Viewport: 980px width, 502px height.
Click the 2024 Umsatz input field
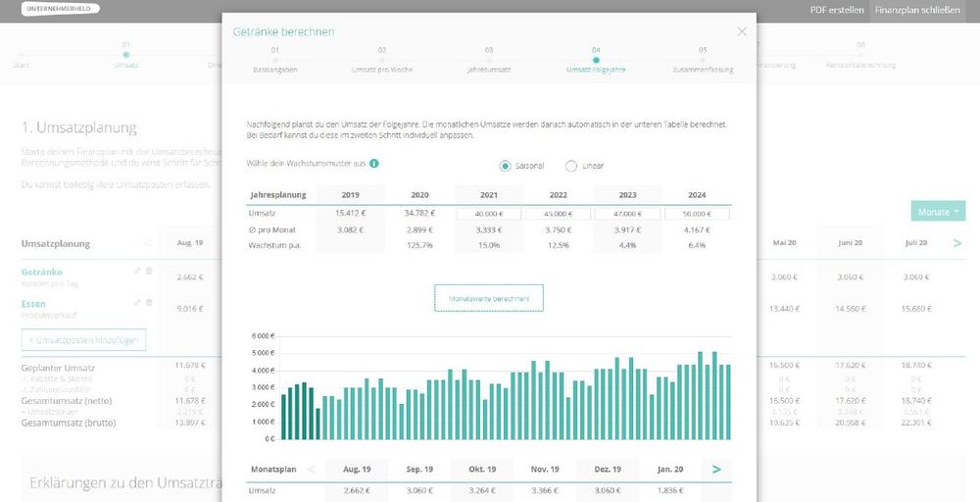tap(697, 213)
